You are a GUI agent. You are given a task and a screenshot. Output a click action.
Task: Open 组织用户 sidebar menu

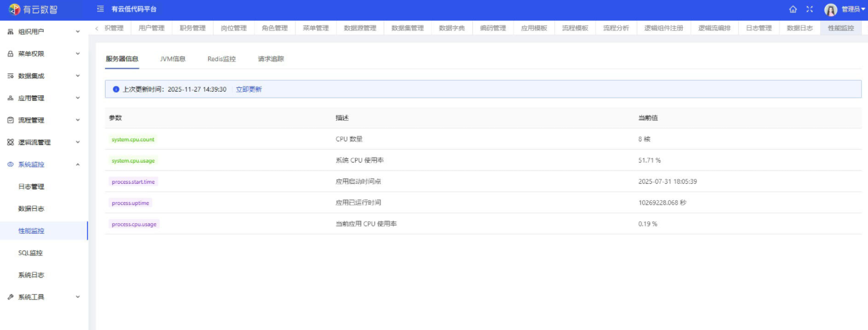tap(44, 32)
